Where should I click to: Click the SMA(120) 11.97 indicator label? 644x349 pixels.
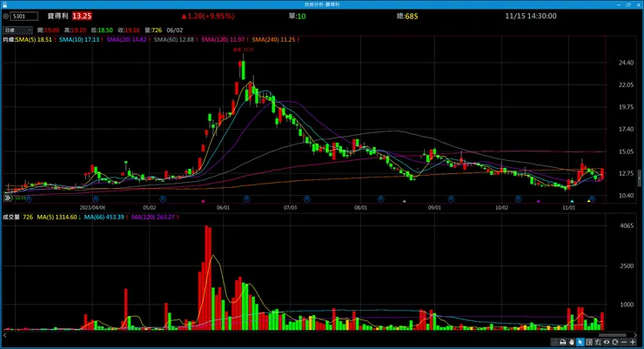(223, 40)
